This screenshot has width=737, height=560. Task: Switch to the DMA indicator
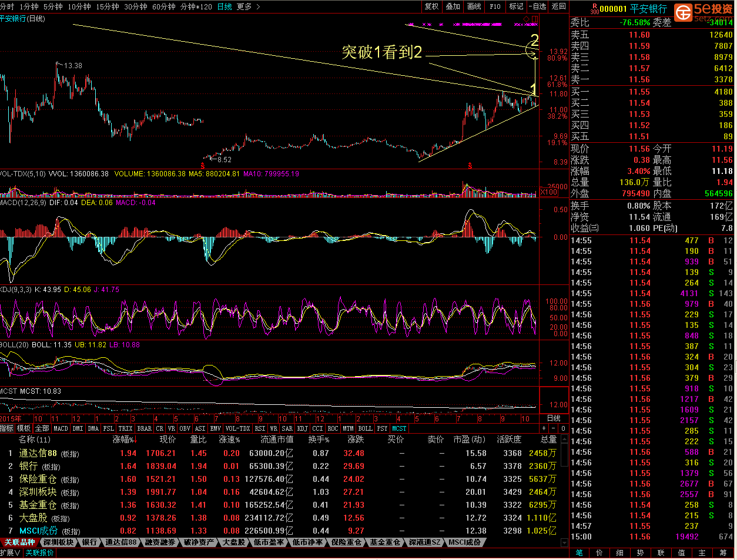click(x=93, y=429)
